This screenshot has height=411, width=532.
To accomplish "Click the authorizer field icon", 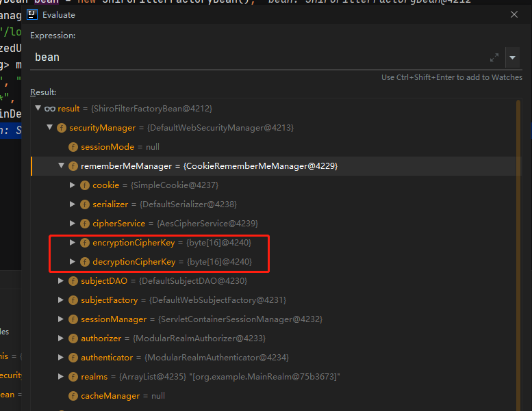I will [x=73, y=339].
